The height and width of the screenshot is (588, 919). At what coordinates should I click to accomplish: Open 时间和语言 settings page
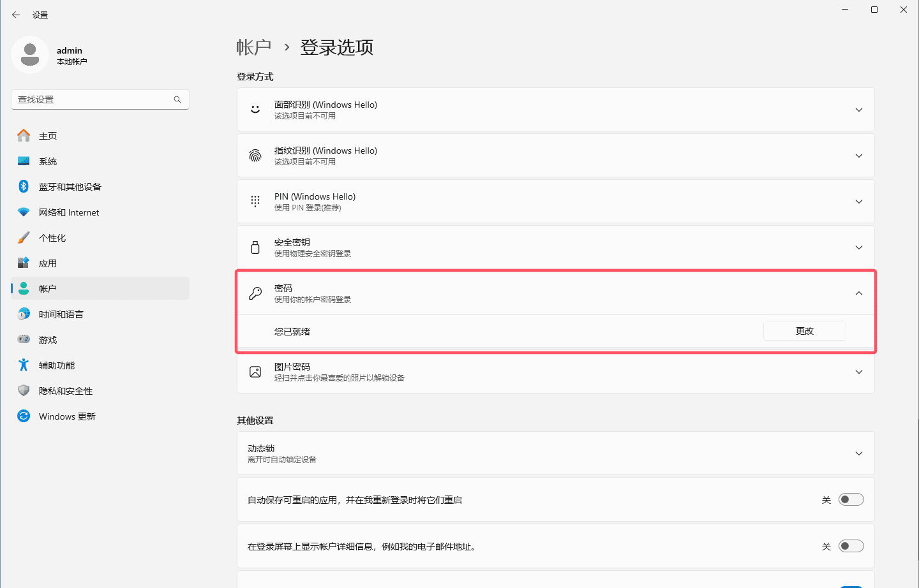[100, 314]
